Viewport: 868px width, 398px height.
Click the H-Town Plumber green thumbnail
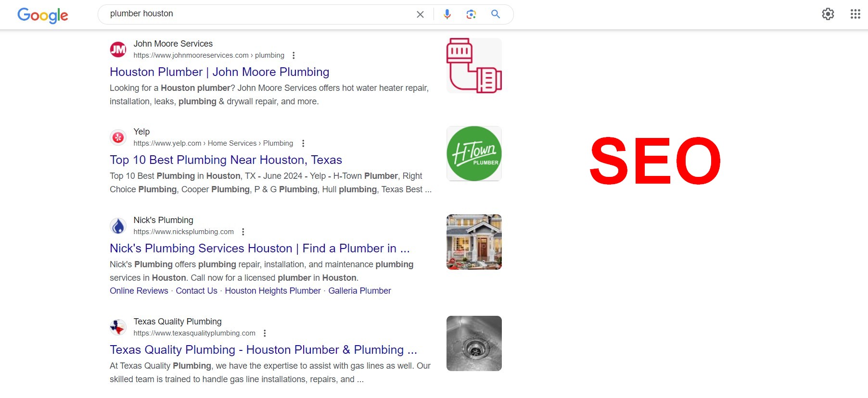pyautogui.click(x=474, y=154)
